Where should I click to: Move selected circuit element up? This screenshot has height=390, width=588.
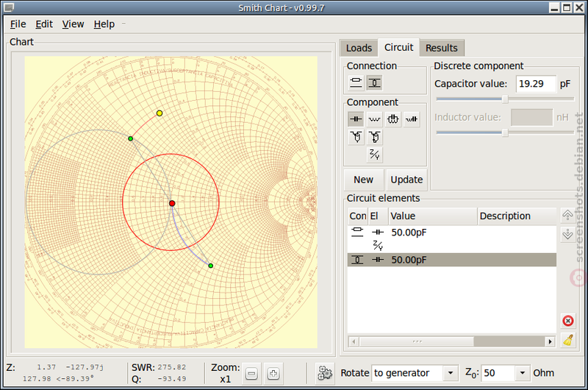(x=567, y=215)
